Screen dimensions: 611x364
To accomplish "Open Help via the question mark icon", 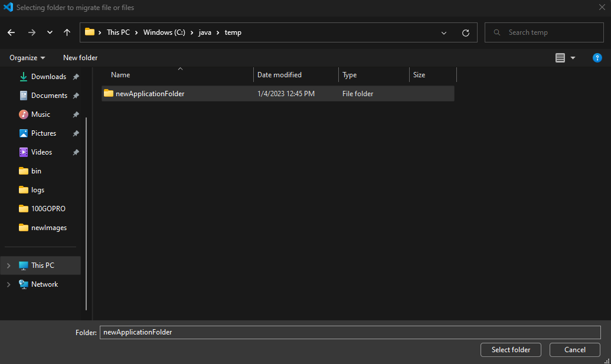I will pos(597,58).
